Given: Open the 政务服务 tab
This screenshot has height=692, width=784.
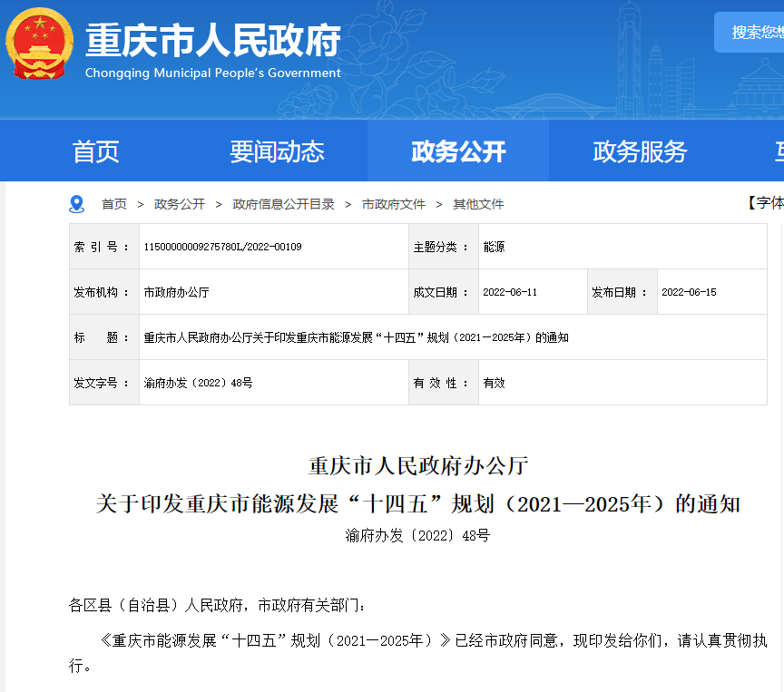Looking at the screenshot, I should [x=639, y=151].
